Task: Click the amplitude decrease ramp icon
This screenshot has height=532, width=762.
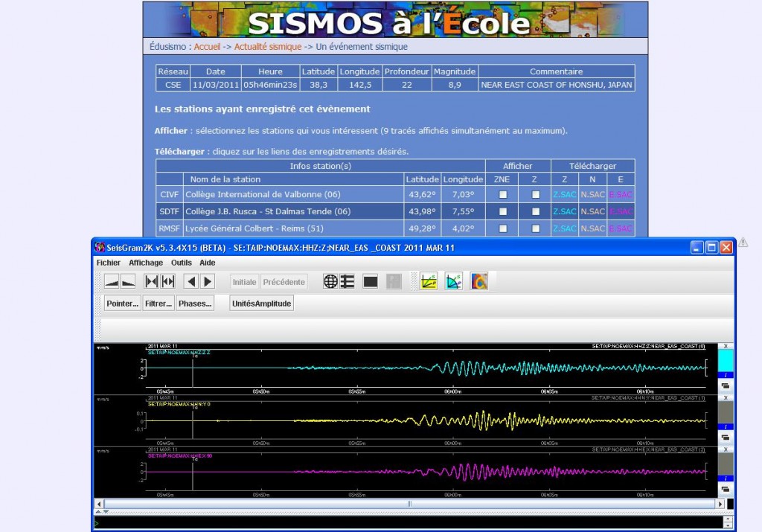Action: tap(128, 282)
